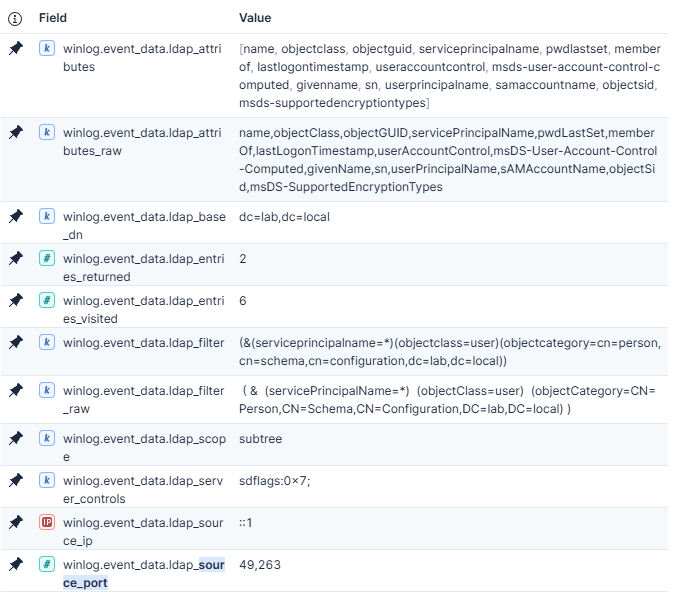Viewport: 681px width, 592px height.
Task: Click IP type icon for ldap_source_ip
Action: [47, 522]
